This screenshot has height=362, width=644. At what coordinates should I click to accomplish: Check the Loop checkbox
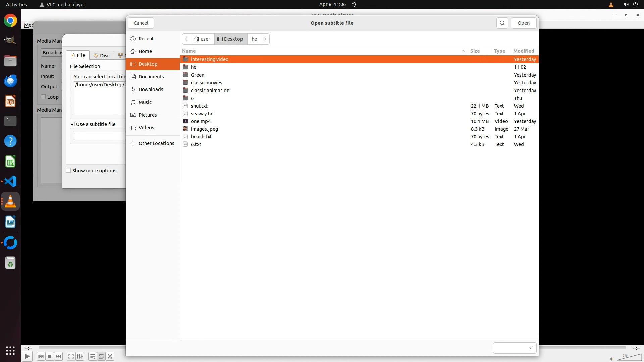(44, 97)
